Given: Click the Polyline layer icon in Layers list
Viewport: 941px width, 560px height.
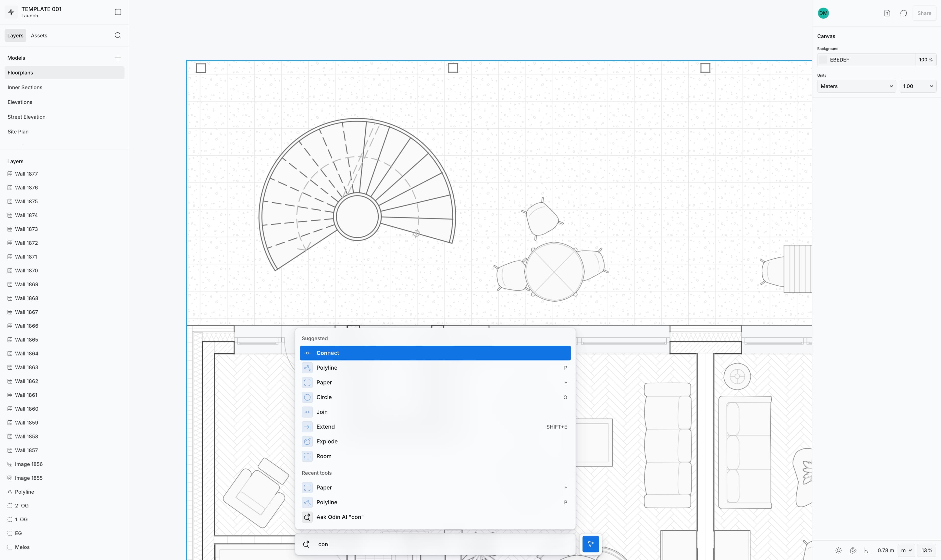Looking at the screenshot, I should pyautogui.click(x=10, y=492).
